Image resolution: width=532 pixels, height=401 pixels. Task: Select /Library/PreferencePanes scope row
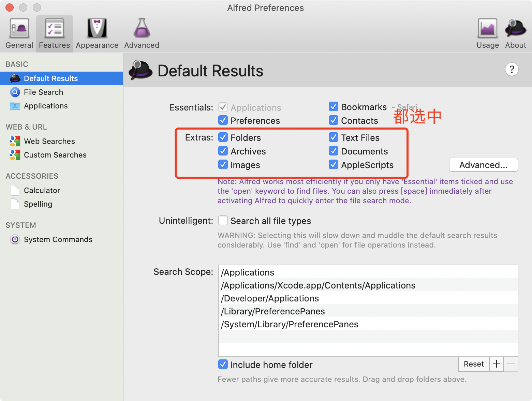[368, 311]
